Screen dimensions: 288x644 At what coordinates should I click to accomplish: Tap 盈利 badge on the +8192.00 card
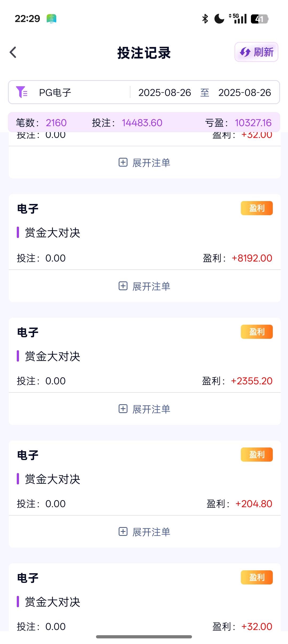(x=257, y=208)
